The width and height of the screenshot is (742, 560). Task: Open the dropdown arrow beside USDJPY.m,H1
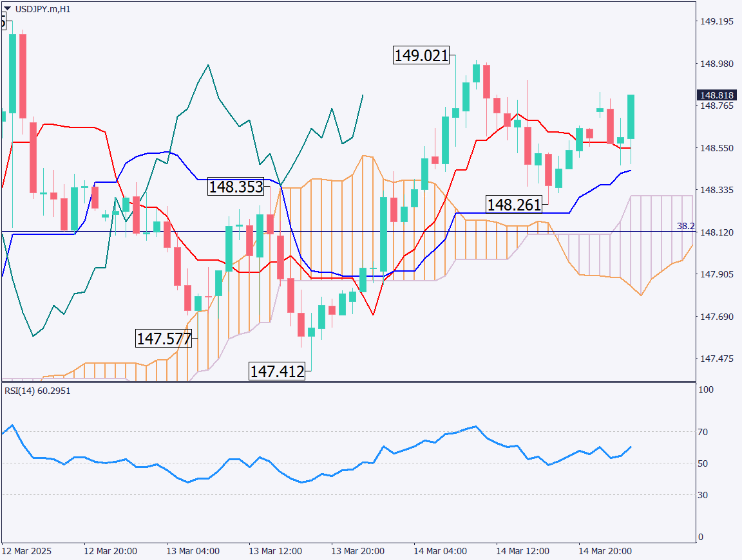pos(8,10)
